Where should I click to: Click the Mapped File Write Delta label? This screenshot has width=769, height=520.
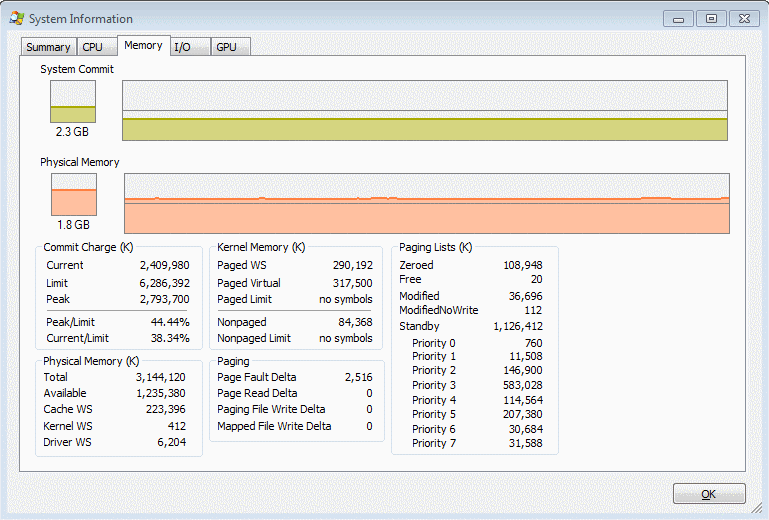point(274,426)
